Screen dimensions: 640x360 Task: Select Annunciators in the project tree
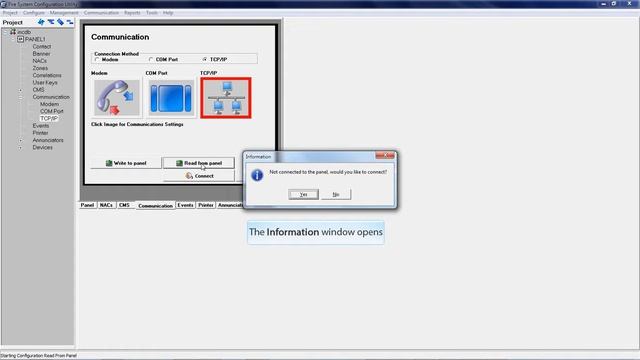click(48, 140)
